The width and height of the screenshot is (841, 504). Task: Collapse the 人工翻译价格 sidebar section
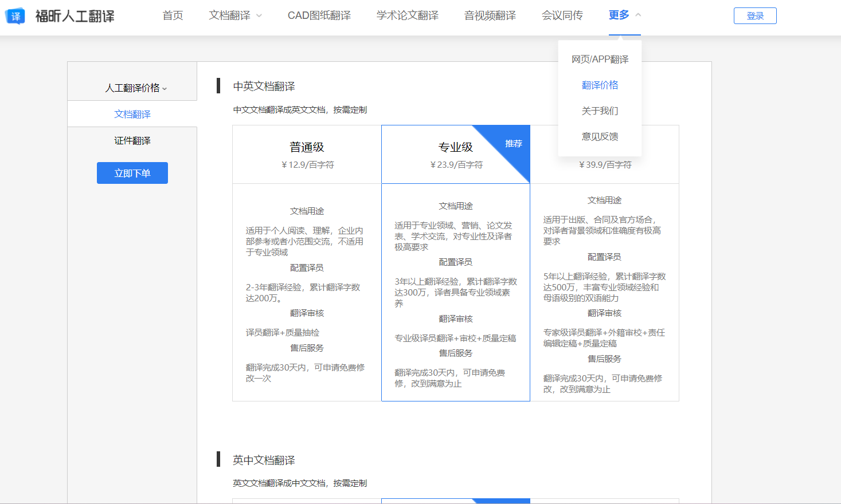point(136,88)
